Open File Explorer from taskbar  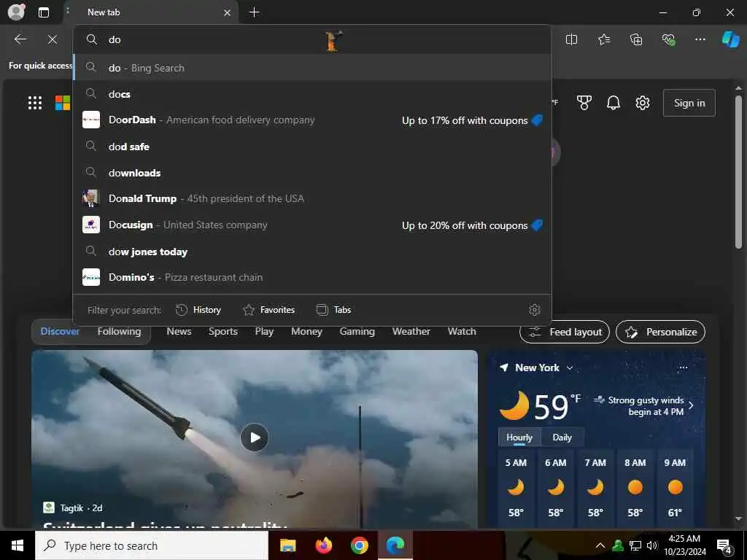[287, 545]
